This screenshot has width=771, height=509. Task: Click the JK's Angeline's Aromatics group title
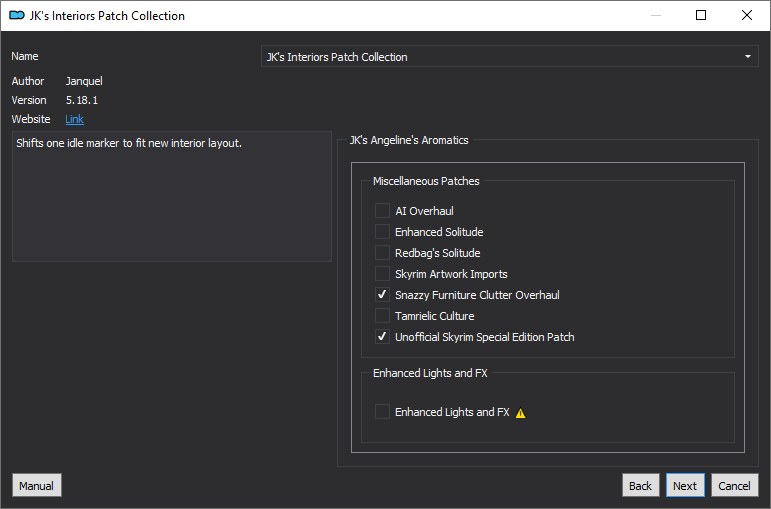coord(409,140)
